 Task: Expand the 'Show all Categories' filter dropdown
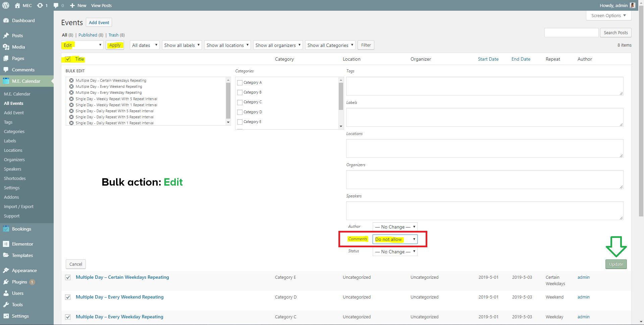point(330,45)
